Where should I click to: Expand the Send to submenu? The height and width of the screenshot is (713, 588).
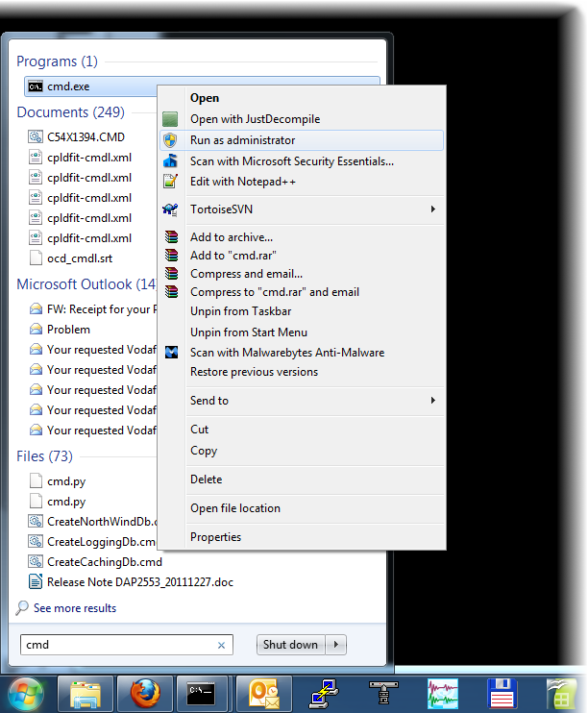pyautogui.click(x=302, y=401)
